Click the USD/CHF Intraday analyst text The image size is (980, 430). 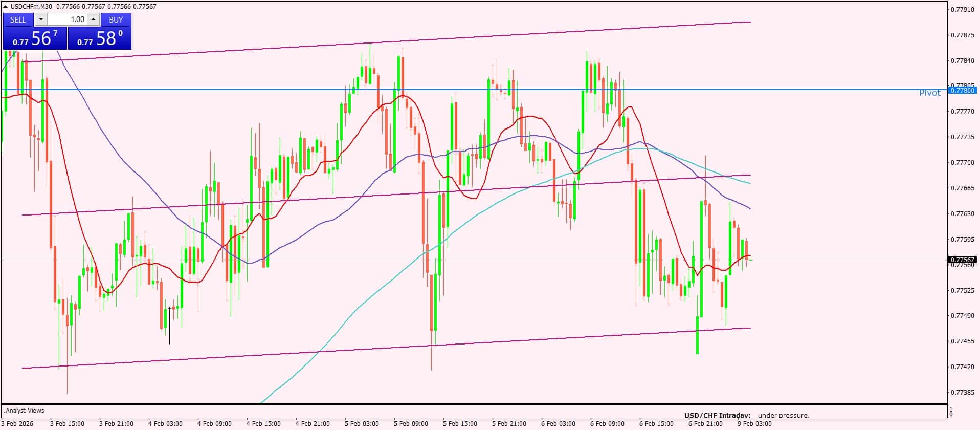click(x=718, y=415)
